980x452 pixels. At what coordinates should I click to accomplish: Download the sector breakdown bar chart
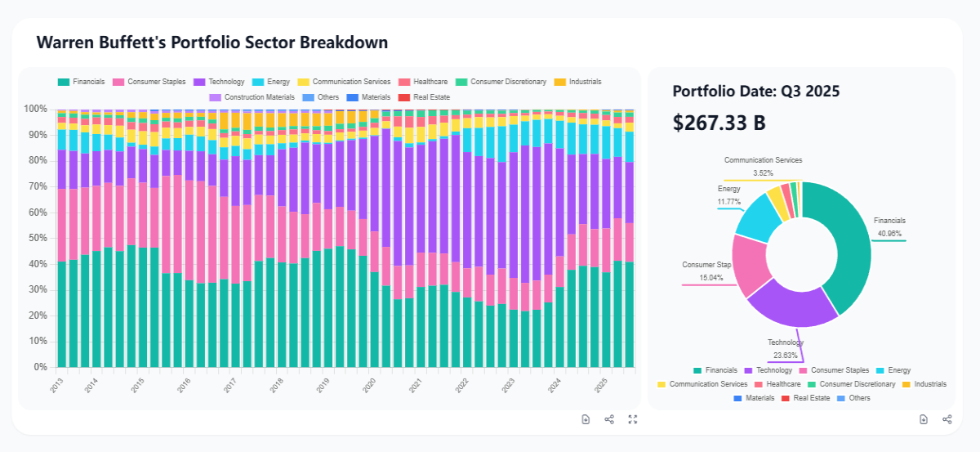(586, 419)
